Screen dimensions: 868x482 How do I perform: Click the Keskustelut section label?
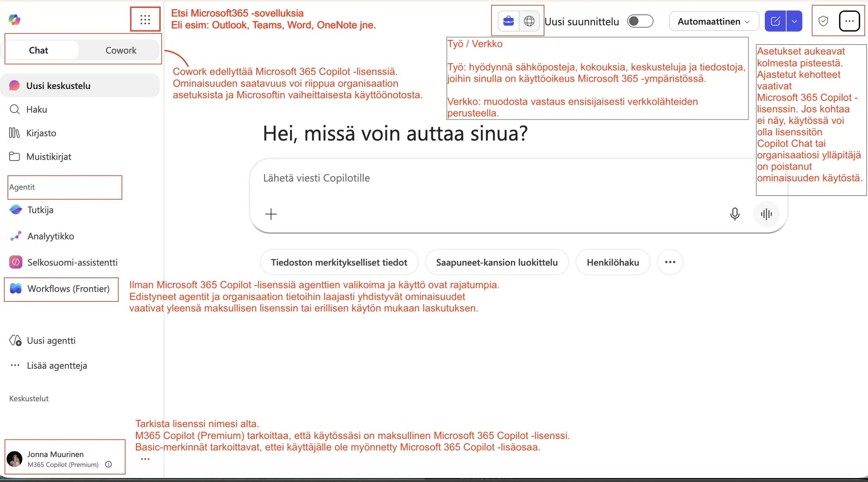(29, 398)
